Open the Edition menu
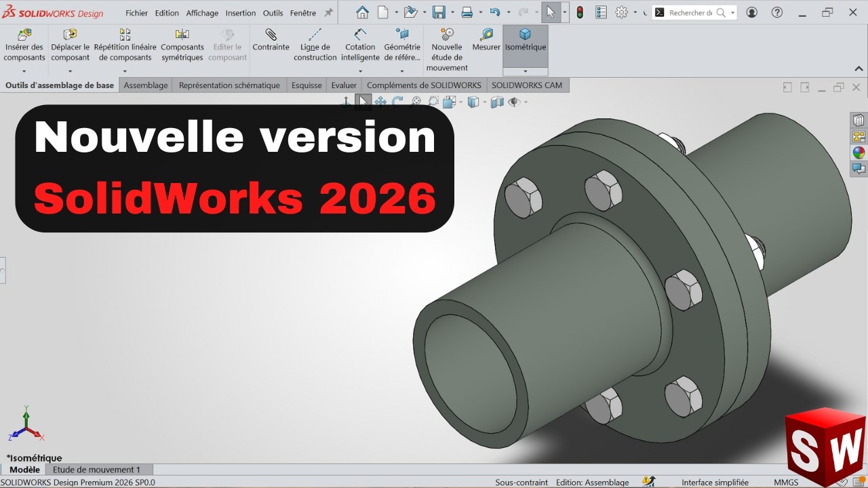 pyautogui.click(x=167, y=13)
